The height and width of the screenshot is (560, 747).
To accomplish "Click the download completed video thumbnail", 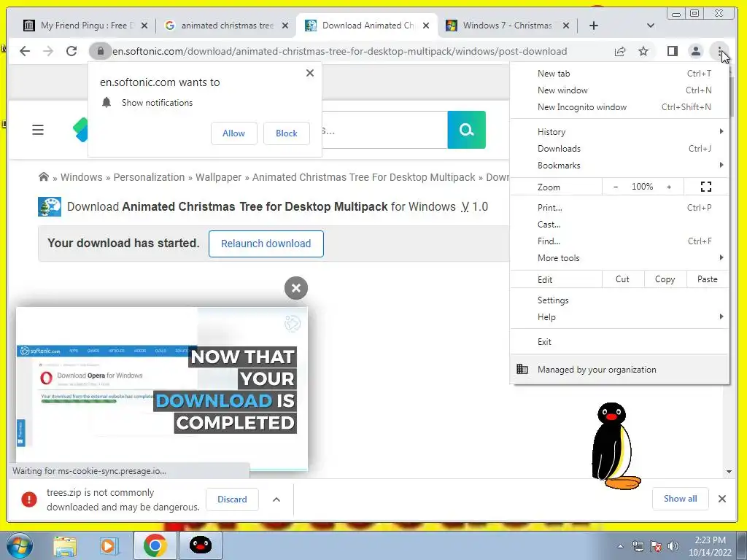I will pyautogui.click(x=162, y=389).
